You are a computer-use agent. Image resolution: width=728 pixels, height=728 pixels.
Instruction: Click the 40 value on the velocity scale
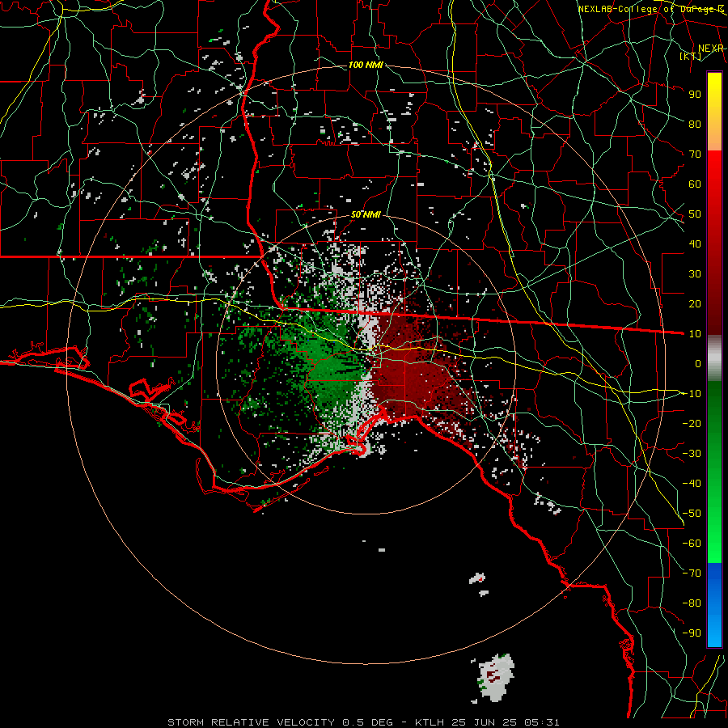point(695,243)
